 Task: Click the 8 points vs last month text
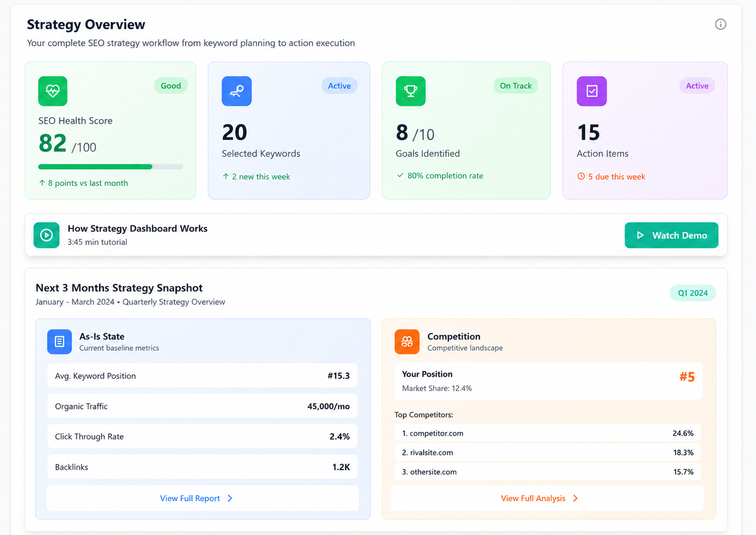tap(88, 183)
